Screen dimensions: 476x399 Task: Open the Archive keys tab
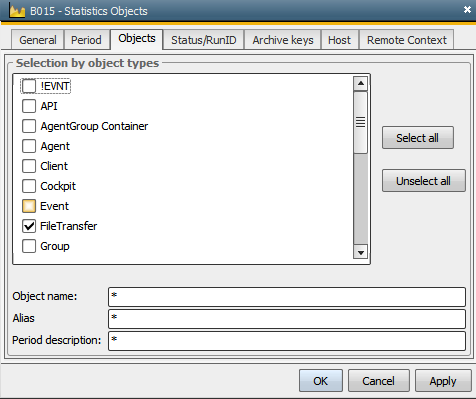point(283,40)
